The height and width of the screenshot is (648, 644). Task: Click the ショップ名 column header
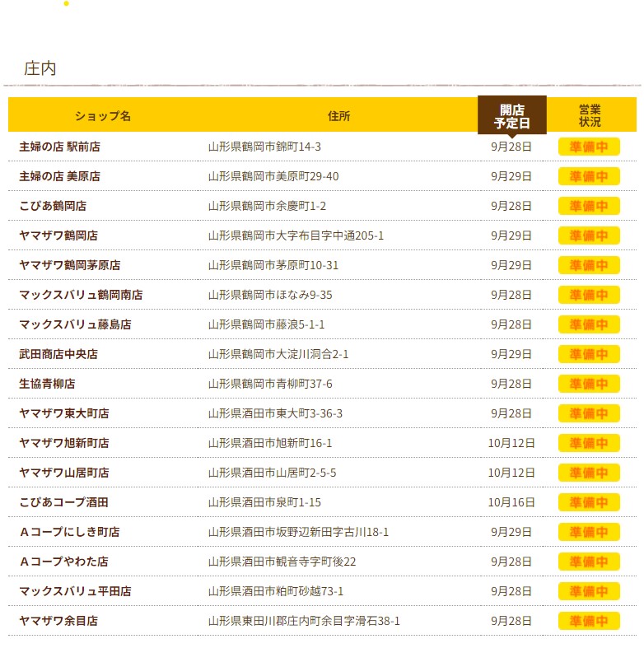tap(102, 116)
